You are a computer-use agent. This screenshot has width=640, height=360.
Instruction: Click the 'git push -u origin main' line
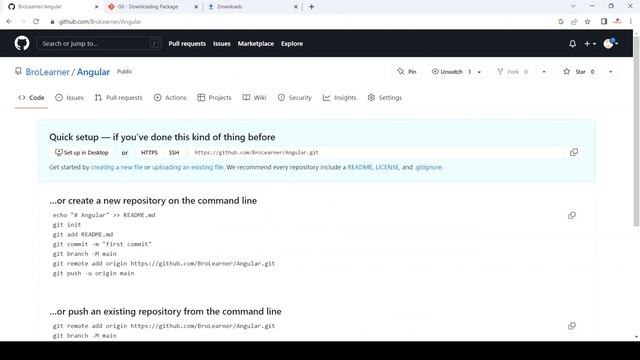pos(93,273)
